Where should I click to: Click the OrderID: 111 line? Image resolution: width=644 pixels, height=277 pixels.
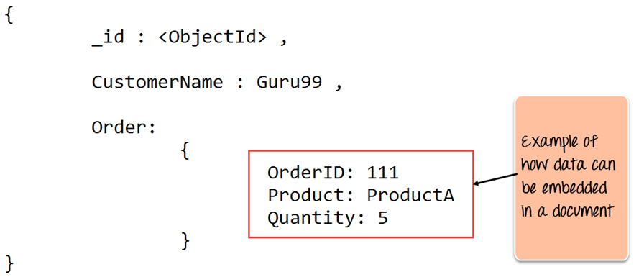(333, 173)
